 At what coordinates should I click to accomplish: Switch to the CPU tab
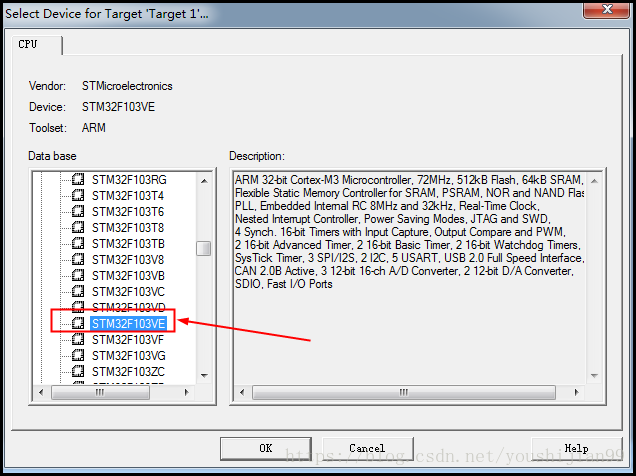tap(37, 45)
